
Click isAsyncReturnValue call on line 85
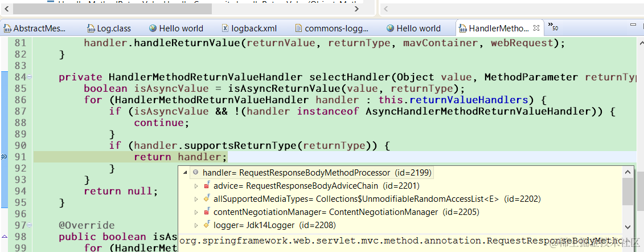click(x=285, y=88)
